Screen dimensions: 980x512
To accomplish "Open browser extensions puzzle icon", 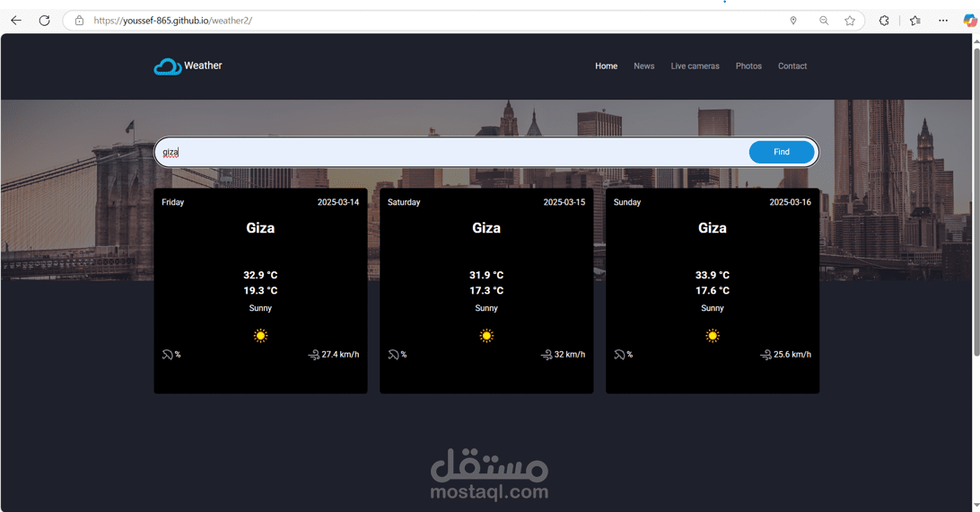I will click(884, 21).
